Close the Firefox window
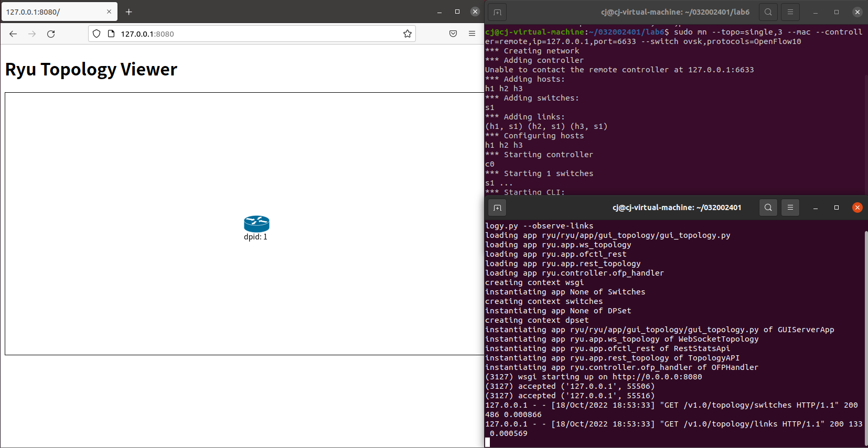The height and width of the screenshot is (448, 868). (475, 12)
